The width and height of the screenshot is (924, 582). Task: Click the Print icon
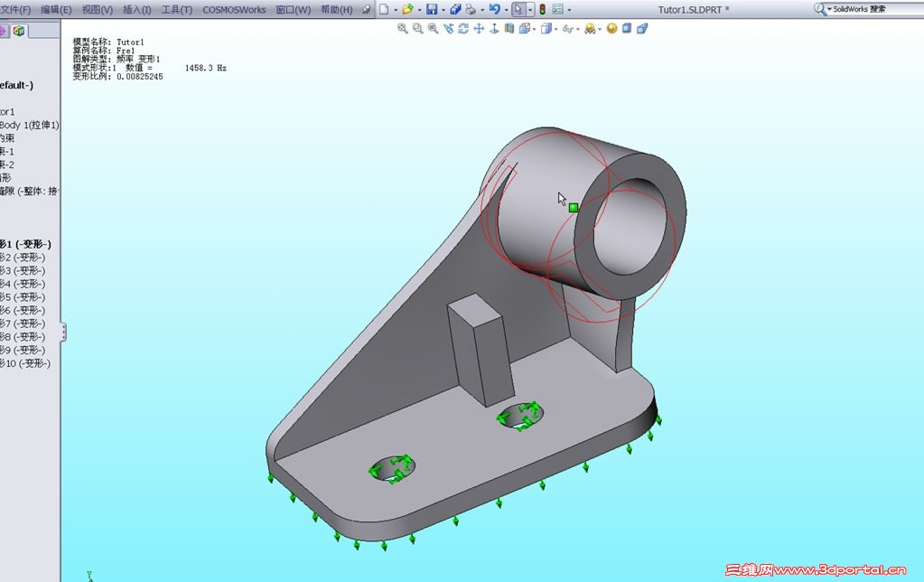(471, 9)
